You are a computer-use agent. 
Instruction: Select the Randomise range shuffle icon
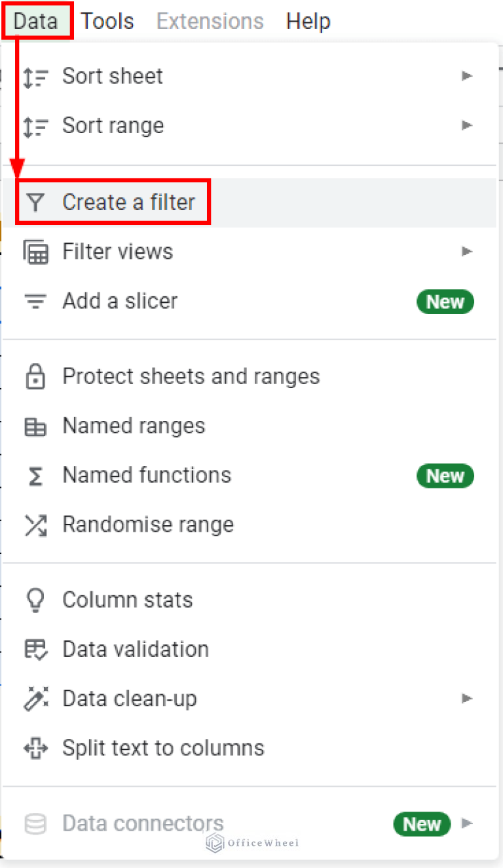[36, 524]
